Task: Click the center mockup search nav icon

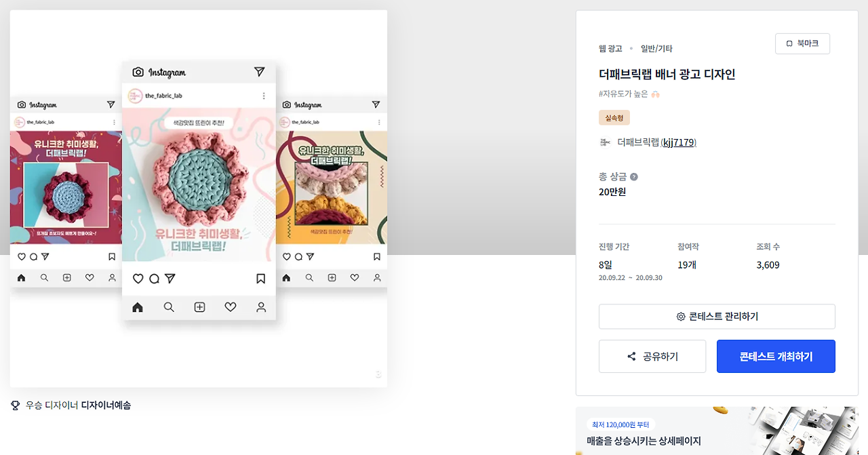Action: click(169, 307)
